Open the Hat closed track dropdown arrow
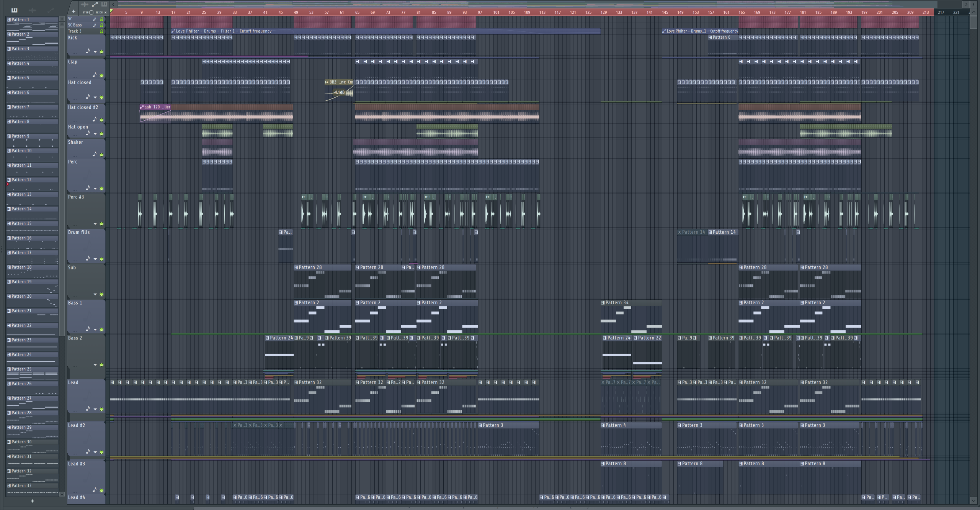 click(x=95, y=97)
